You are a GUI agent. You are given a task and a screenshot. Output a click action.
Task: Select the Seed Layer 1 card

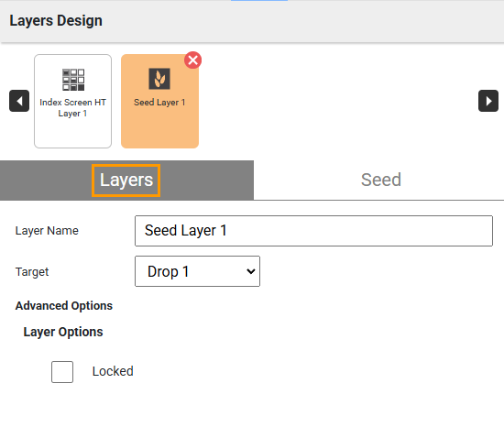[159, 101]
